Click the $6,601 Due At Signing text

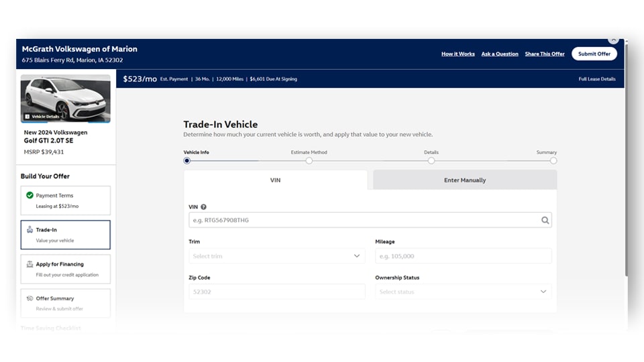coord(273,79)
